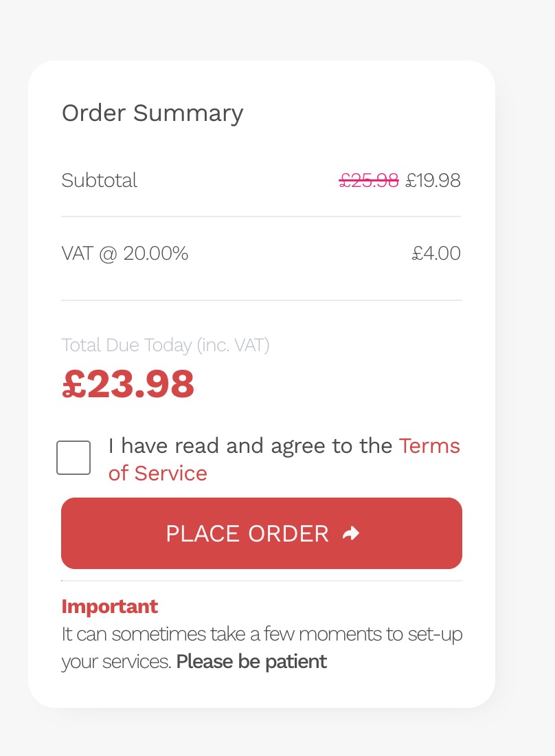This screenshot has width=555, height=756.
Task: Click the divider line above Important
Action: [x=261, y=581]
